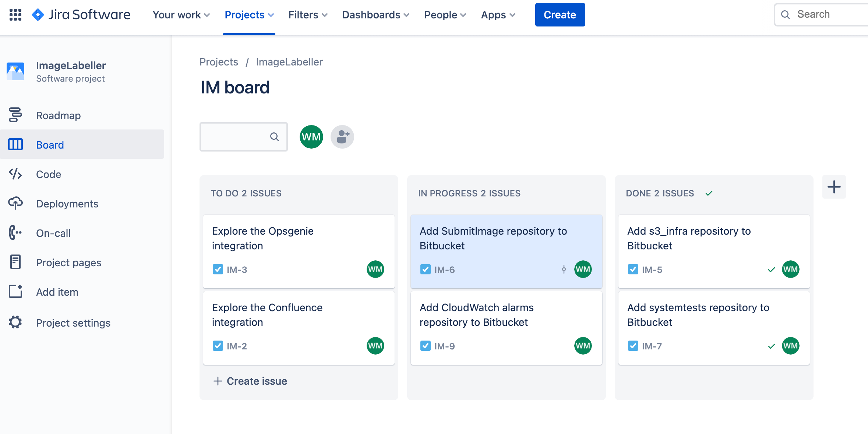Expand Projects dropdown in top navigation
This screenshot has height=434, width=868.
(249, 15)
